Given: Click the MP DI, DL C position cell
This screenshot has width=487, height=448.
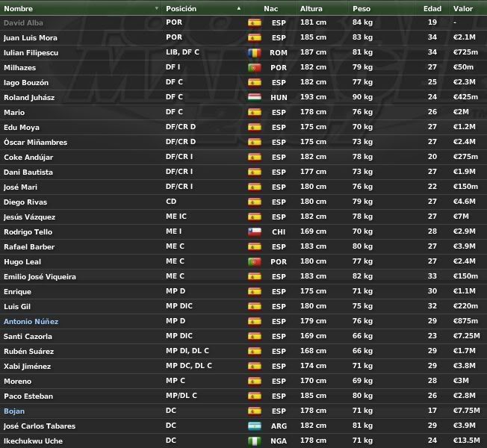Looking at the screenshot, I should pyautogui.click(x=187, y=351).
